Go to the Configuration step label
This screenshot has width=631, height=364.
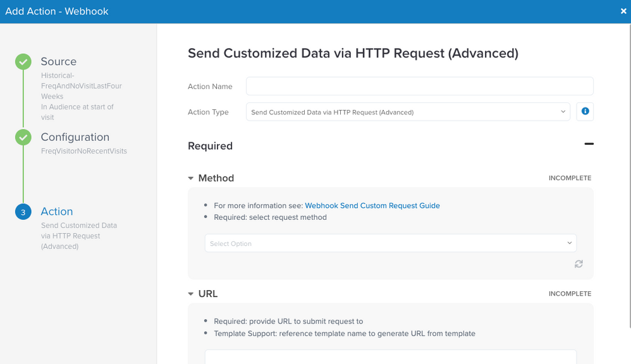click(x=75, y=137)
